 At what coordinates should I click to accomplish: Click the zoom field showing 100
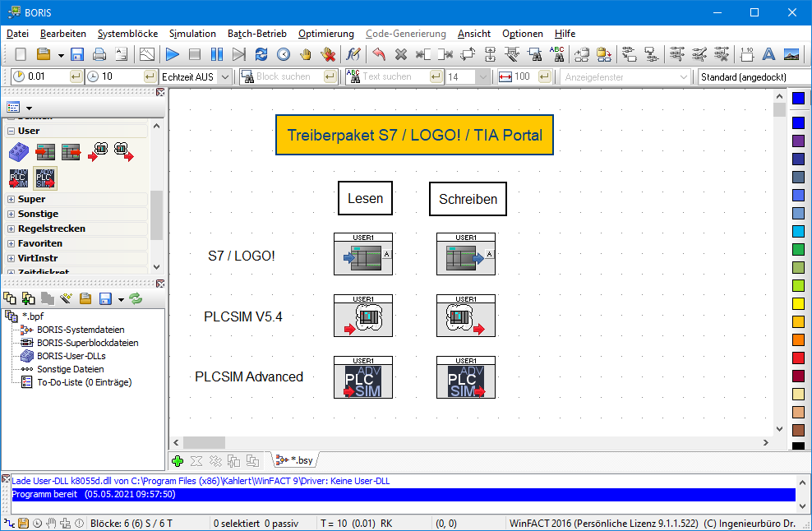[x=526, y=76]
